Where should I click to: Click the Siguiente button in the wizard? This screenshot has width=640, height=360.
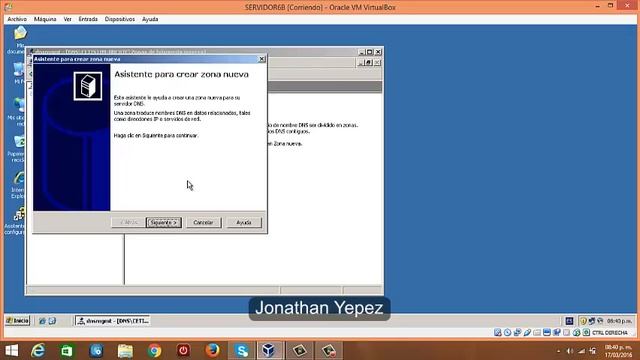[164, 222]
